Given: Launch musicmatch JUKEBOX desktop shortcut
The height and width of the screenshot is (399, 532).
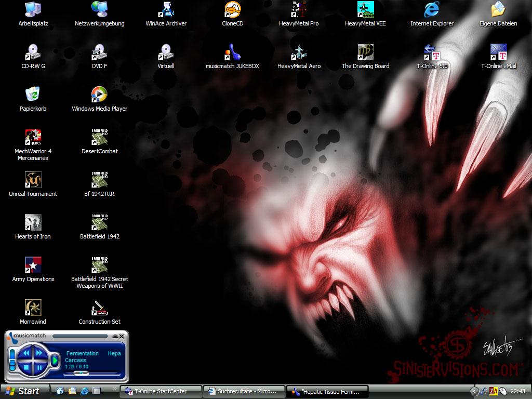Looking at the screenshot, I should [232, 56].
